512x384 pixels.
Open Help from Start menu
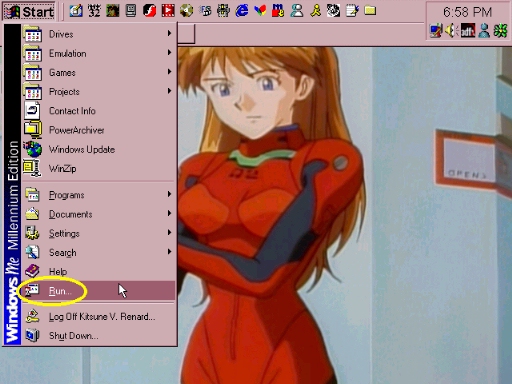(99, 271)
